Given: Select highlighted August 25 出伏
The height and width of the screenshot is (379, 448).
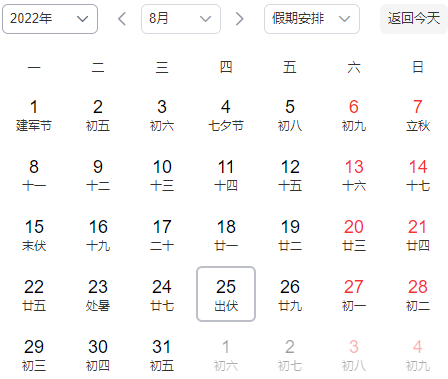Looking at the screenshot, I should click(226, 294).
